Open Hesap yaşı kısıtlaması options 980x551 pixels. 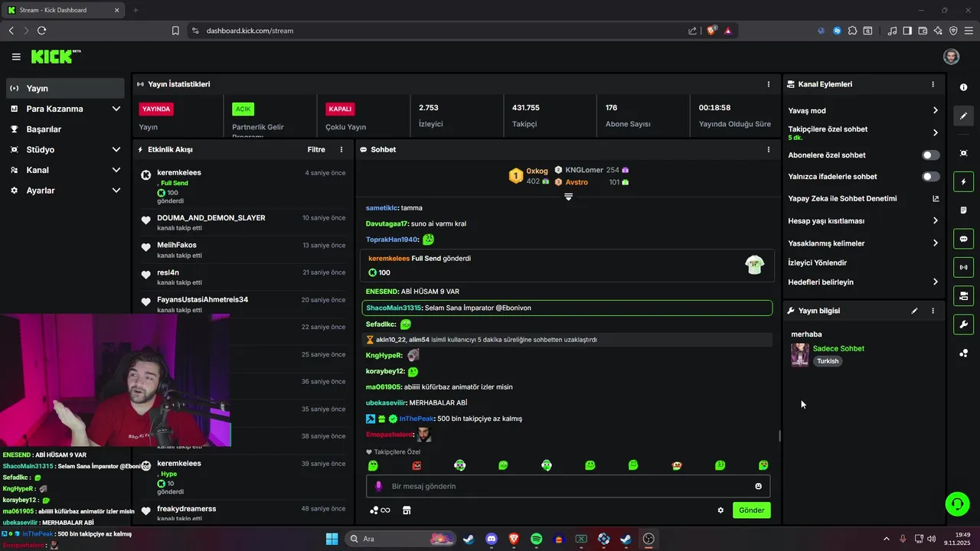tap(863, 221)
